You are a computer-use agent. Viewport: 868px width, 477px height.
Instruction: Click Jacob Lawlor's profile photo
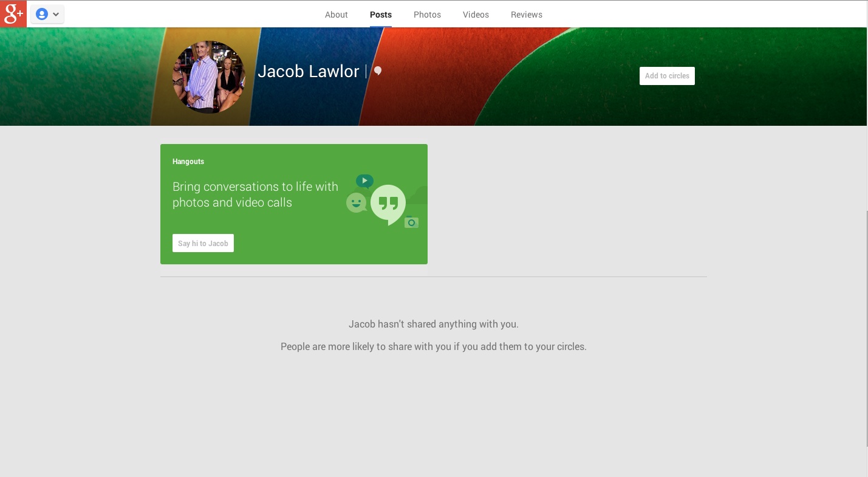[209, 77]
